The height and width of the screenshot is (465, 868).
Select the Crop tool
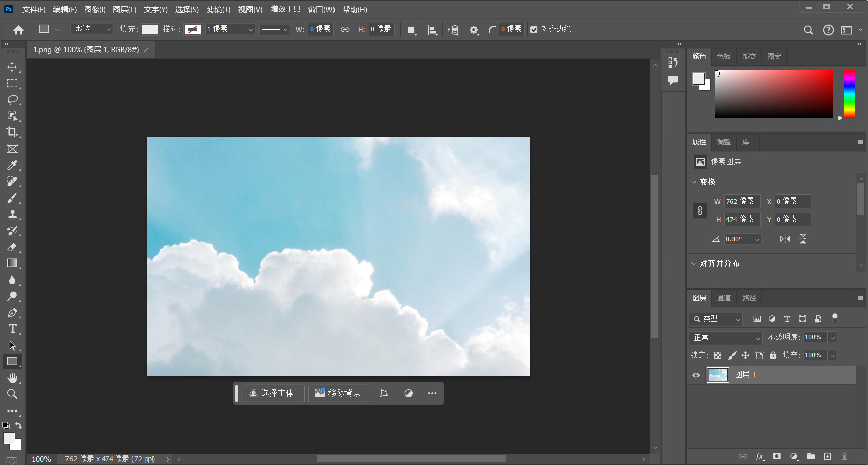click(x=12, y=132)
